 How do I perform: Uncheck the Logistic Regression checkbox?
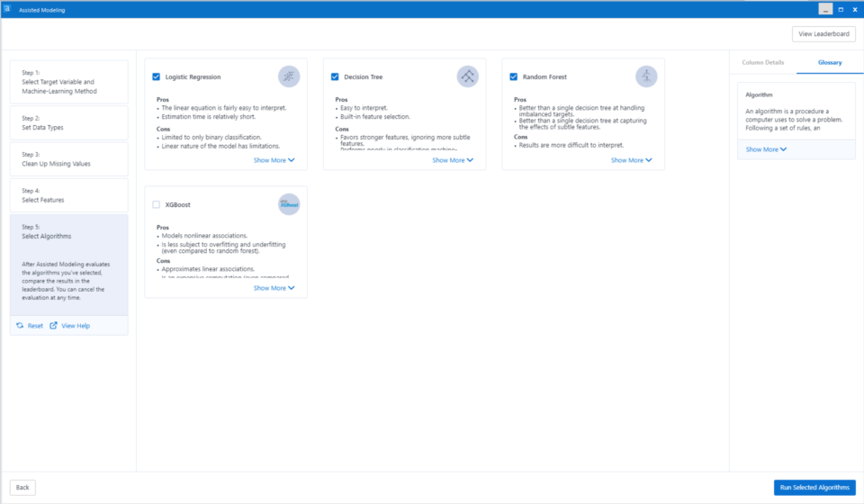coord(157,76)
